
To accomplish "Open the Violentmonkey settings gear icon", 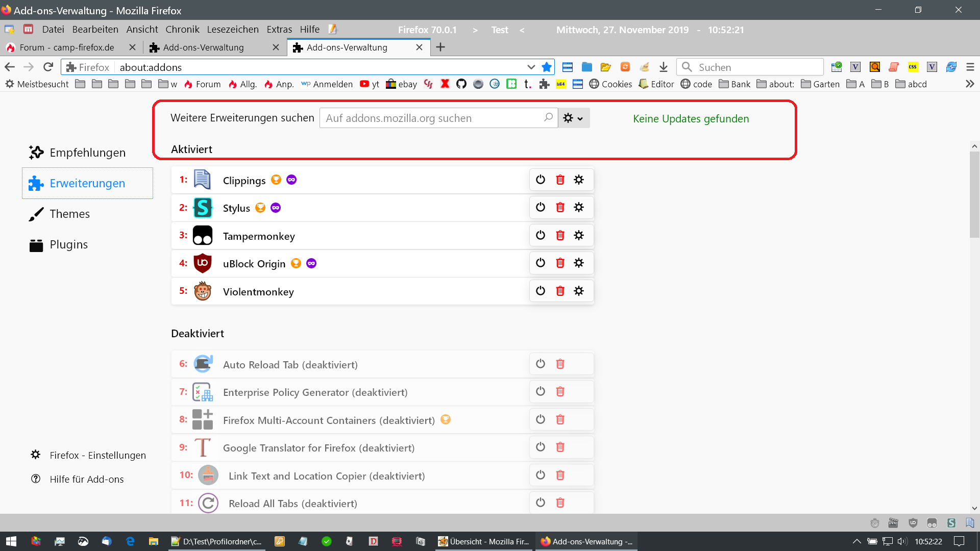I will [579, 291].
